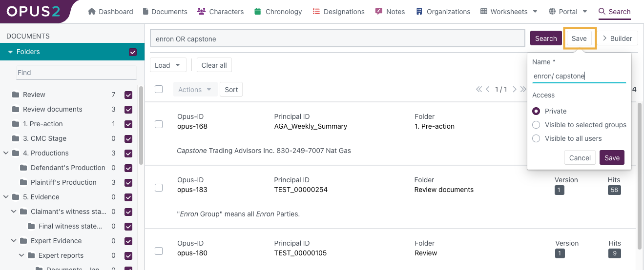Toggle the 3. CMC Stage checkbox

[x=128, y=138]
